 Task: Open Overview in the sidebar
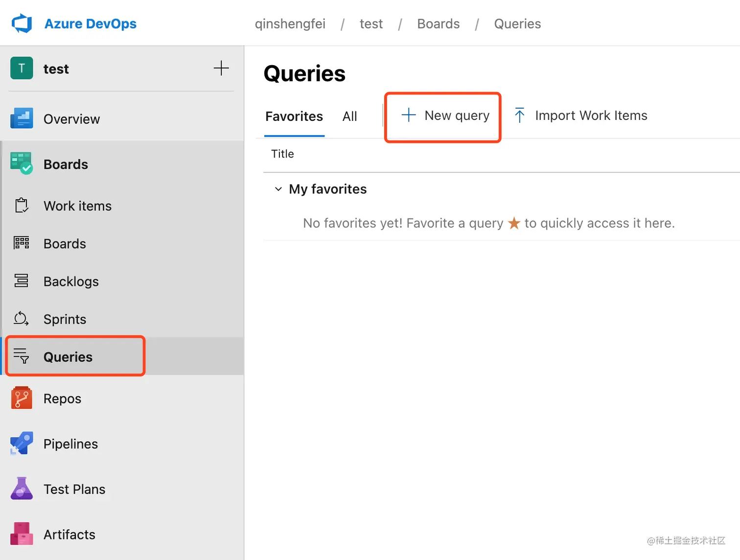point(71,119)
